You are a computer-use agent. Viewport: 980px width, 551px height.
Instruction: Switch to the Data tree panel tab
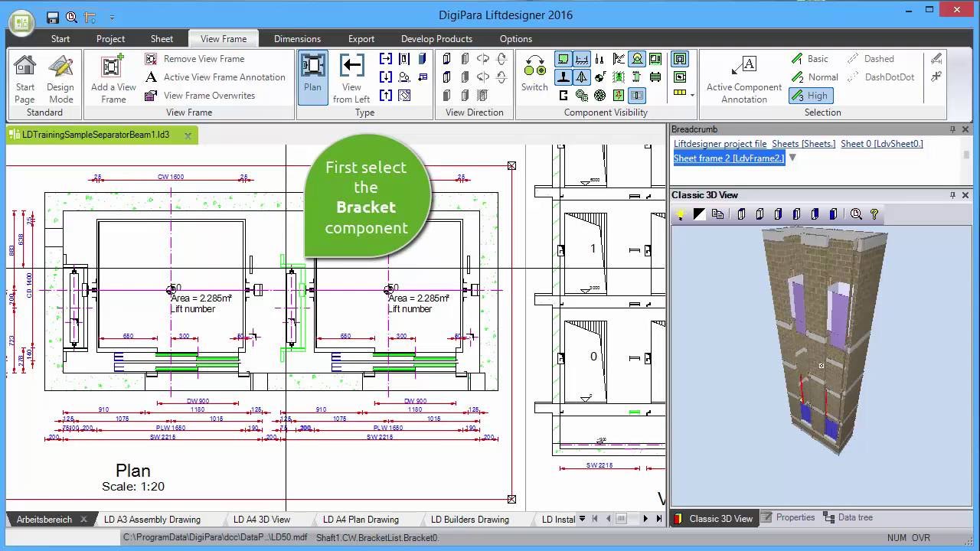coord(848,517)
